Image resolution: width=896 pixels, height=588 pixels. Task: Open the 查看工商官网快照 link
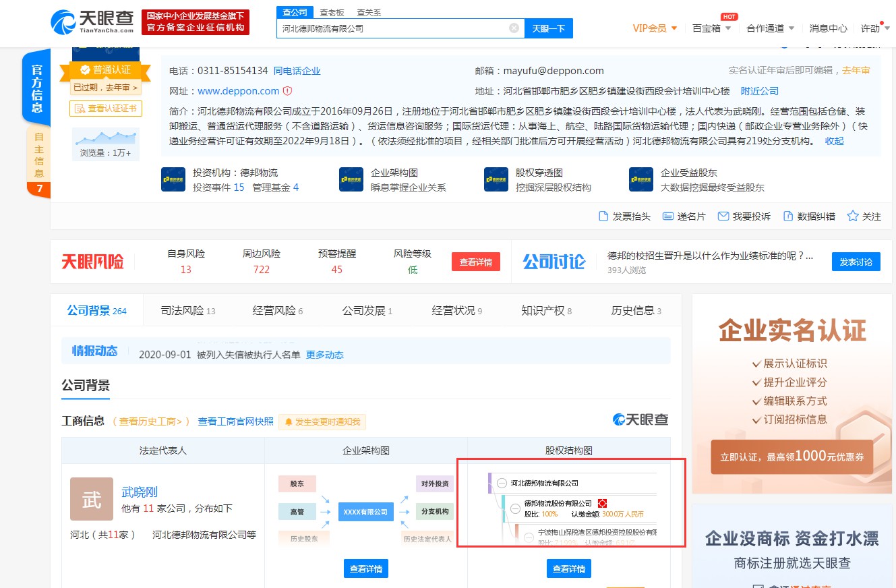[x=235, y=421]
